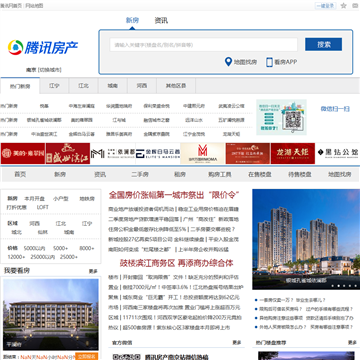Viewport: 360px width, 360px height.
Task: Open the MOMA banner ad
Action: tap(203, 153)
